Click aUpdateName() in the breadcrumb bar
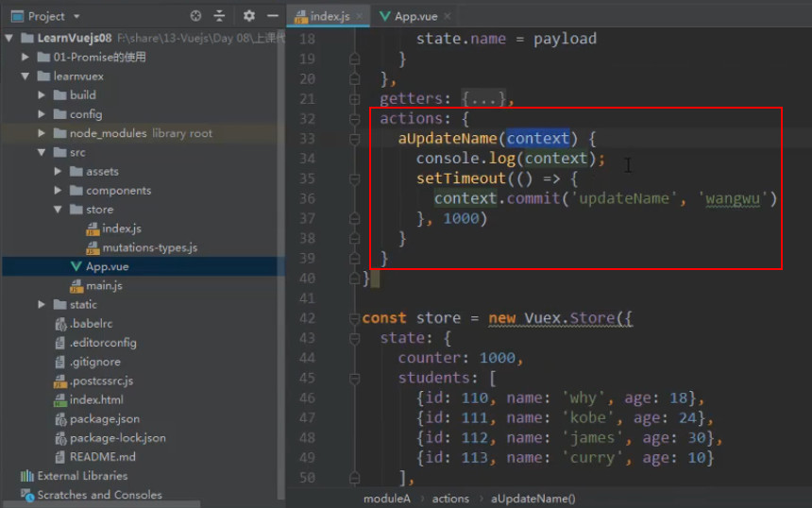 pos(533,499)
